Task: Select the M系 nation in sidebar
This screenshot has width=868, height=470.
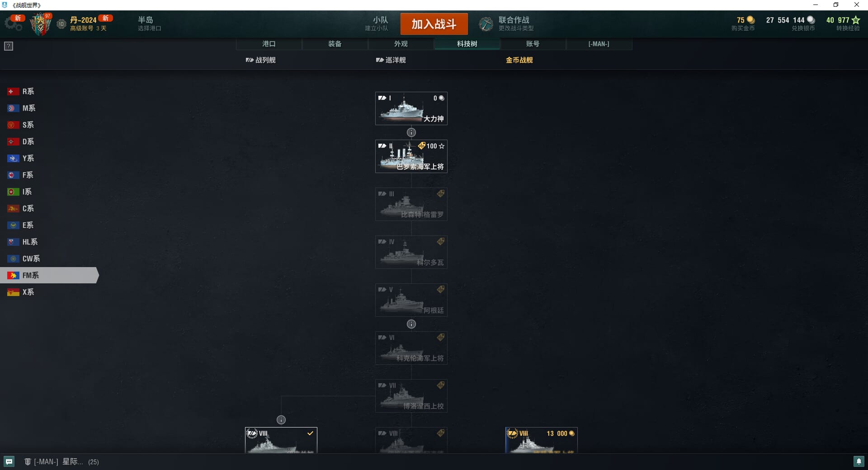Action: point(28,108)
